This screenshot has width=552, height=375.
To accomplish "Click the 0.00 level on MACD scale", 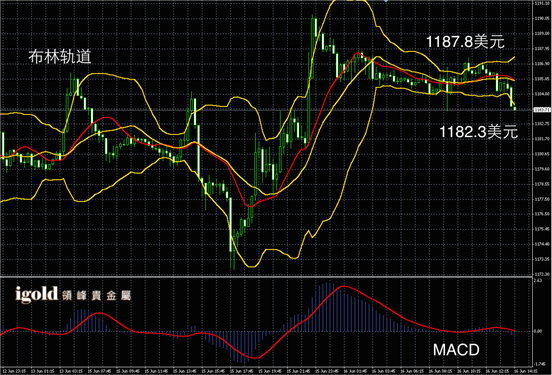I will click(538, 331).
